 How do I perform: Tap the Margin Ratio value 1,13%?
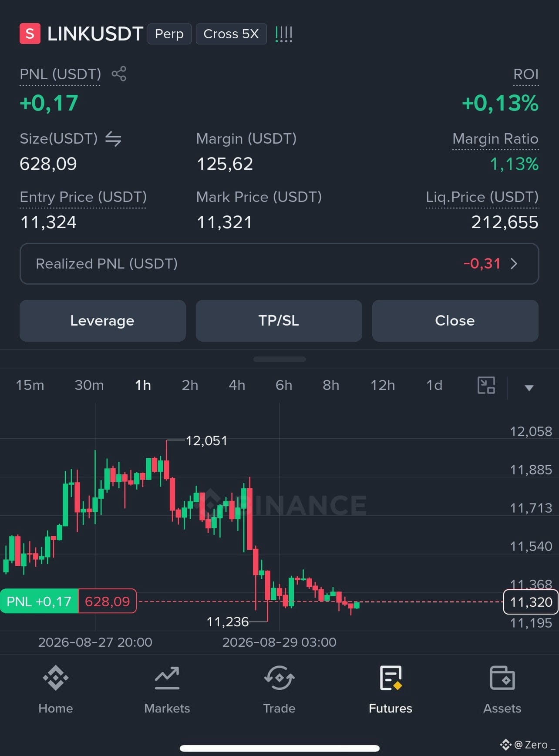click(514, 164)
